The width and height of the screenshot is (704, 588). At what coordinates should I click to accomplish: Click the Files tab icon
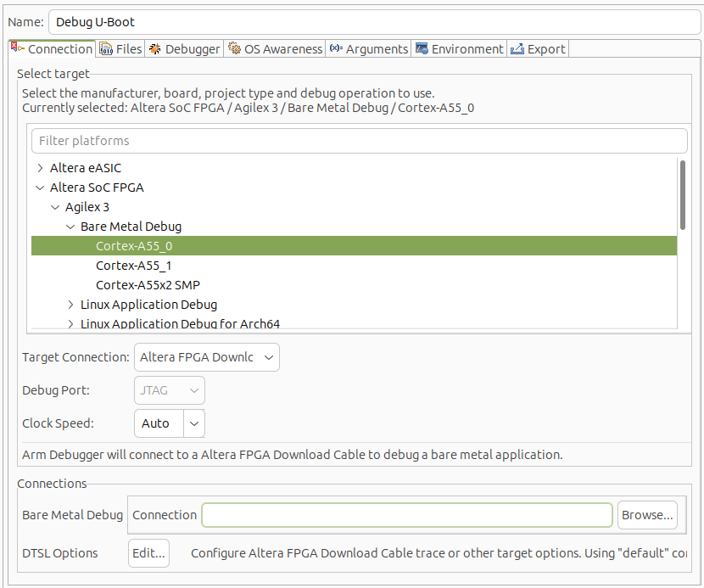[106, 48]
